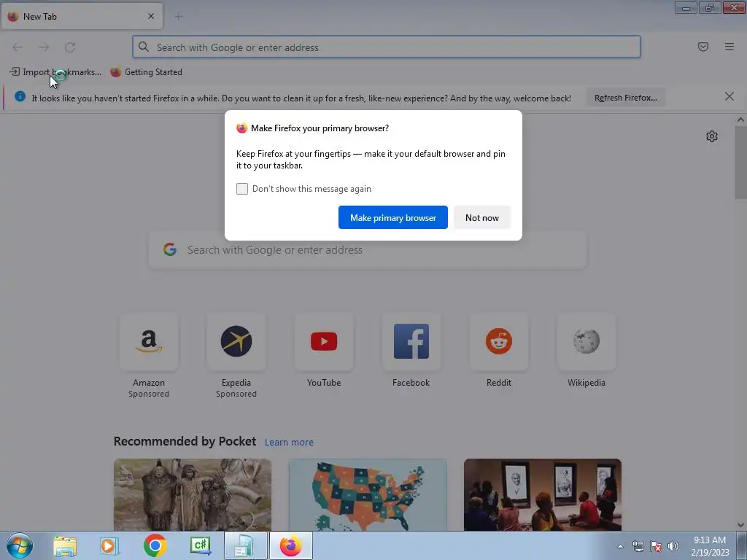747x560 pixels.
Task: Click Refresh Firefox button
Action: point(625,98)
